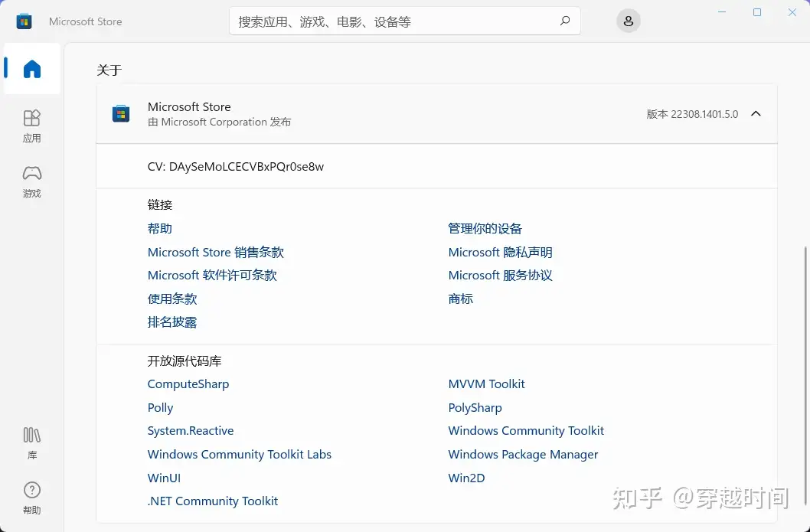
Task: Focus the search apps, games, movies field
Action: [404, 21]
